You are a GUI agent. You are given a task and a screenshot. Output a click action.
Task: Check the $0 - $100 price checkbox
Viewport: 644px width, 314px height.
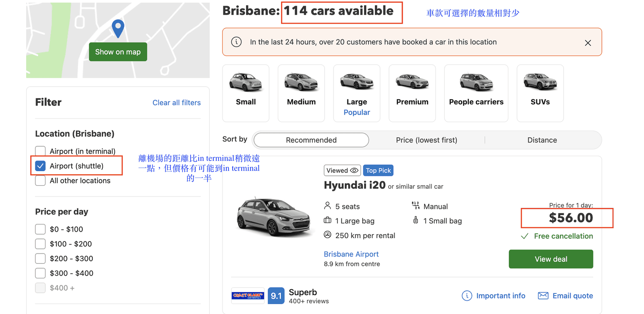point(40,229)
